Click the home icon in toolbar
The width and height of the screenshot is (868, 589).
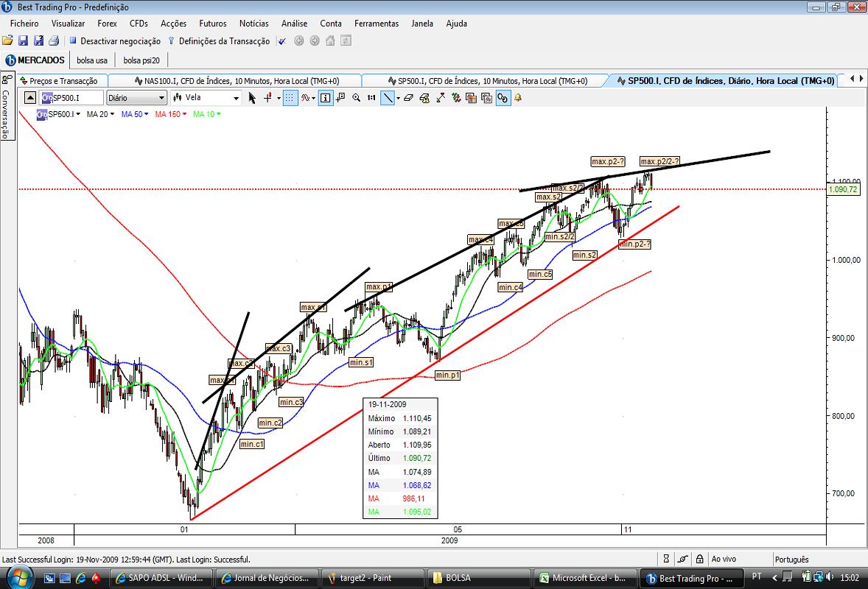330,40
